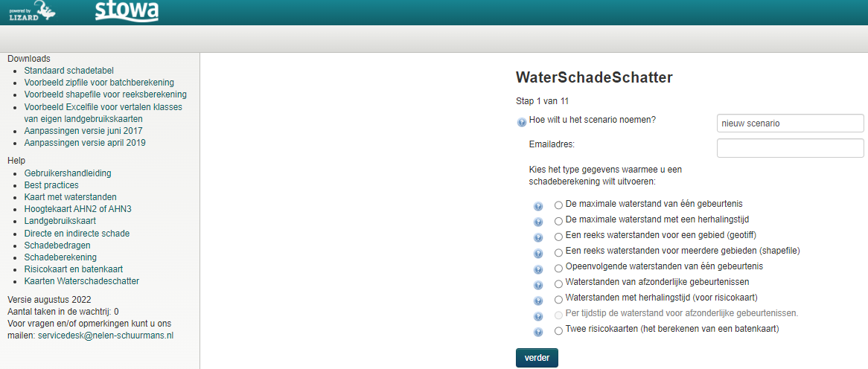The image size is (868, 369).
Task: Open the 'Landgebruikskaart' help link
Action: tap(60, 221)
